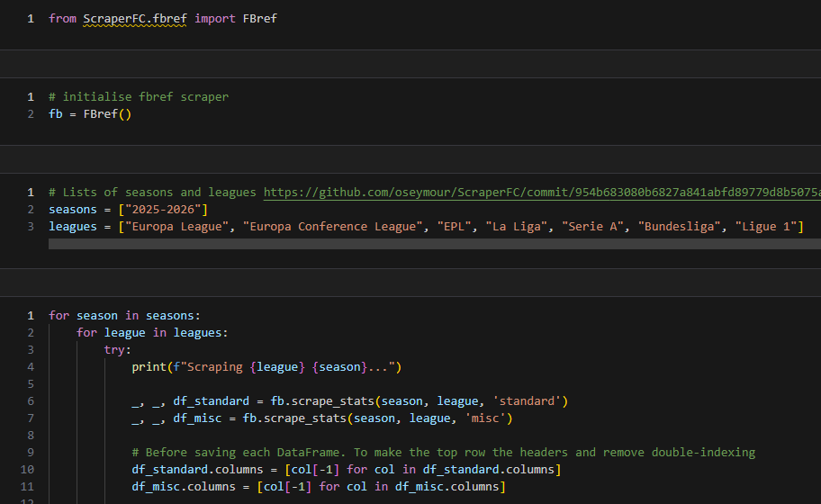Click the "Europa League" string
Viewport: 821px width, 504px height.
(176, 227)
